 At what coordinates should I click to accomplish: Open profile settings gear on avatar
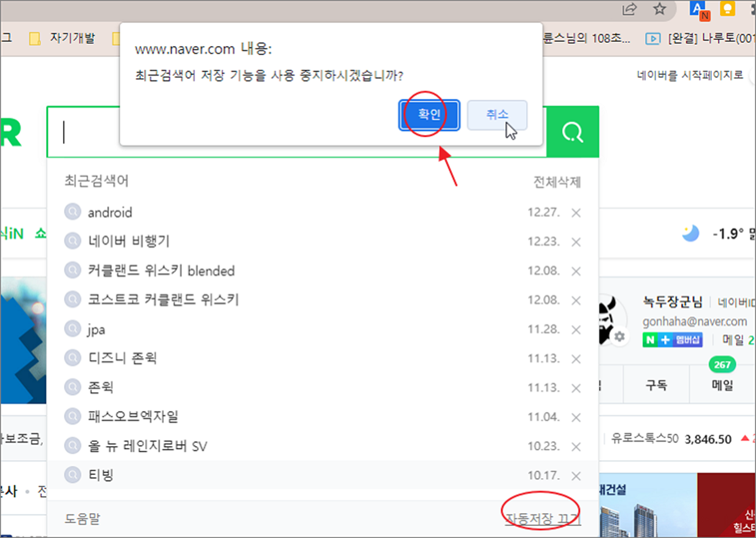point(618,336)
